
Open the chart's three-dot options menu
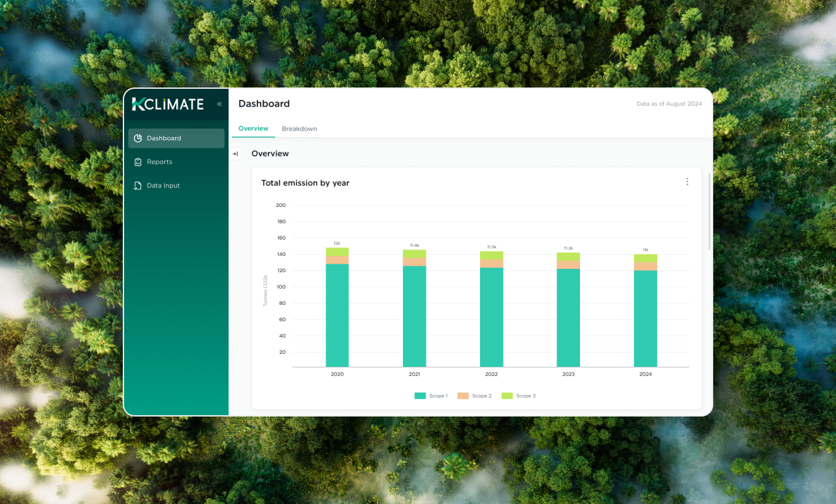(x=687, y=182)
